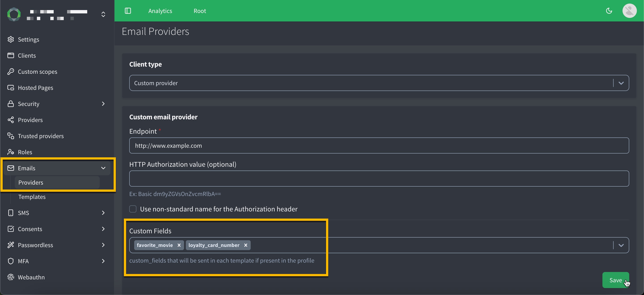Open the Client type dropdown
This screenshot has height=295, width=644.
click(x=622, y=83)
